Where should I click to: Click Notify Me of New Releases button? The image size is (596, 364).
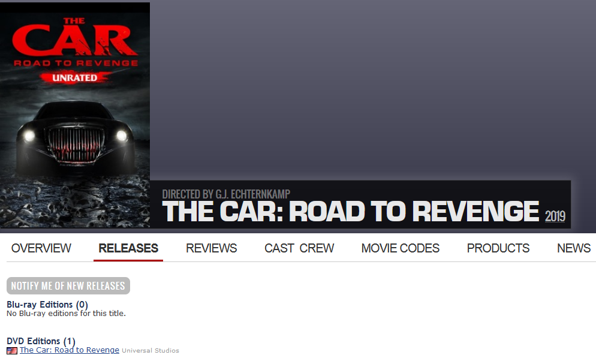coord(68,285)
